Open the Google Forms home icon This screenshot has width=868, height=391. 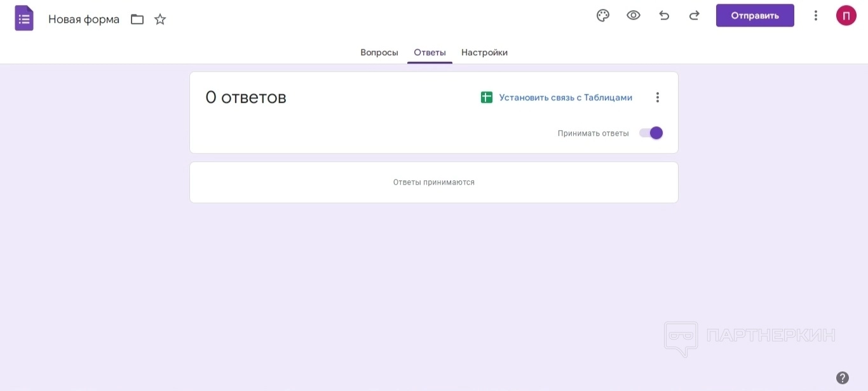click(24, 18)
